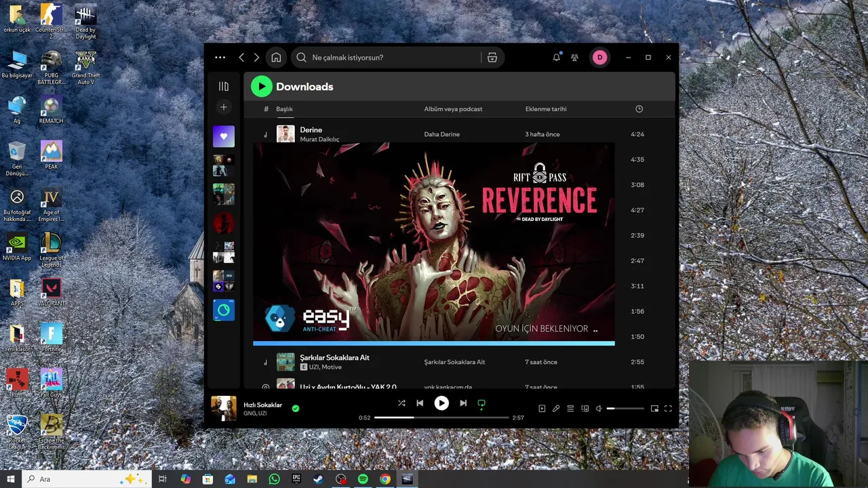Viewport: 868px width, 488px height.
Task: Toggle lyrics microphone icon
Action: point(556,409)
